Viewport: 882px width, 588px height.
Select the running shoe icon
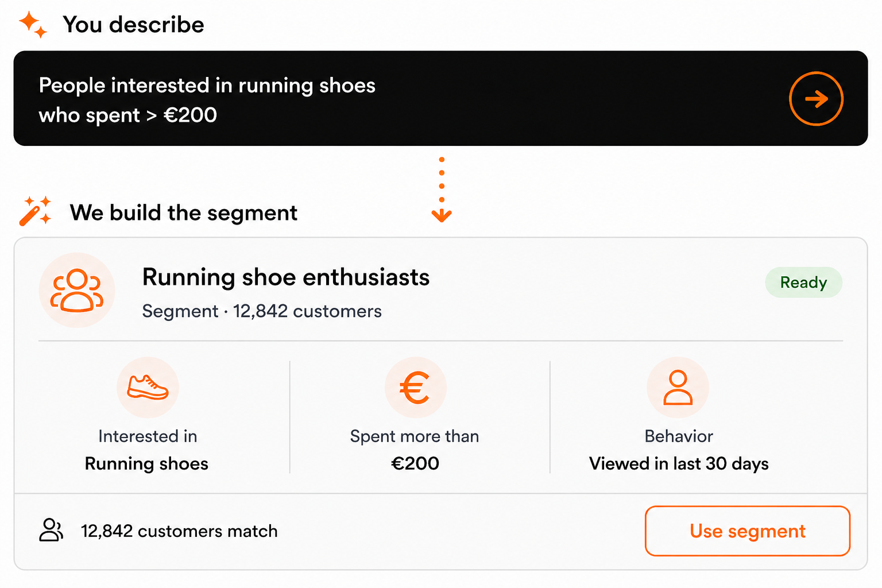(148, 388)
